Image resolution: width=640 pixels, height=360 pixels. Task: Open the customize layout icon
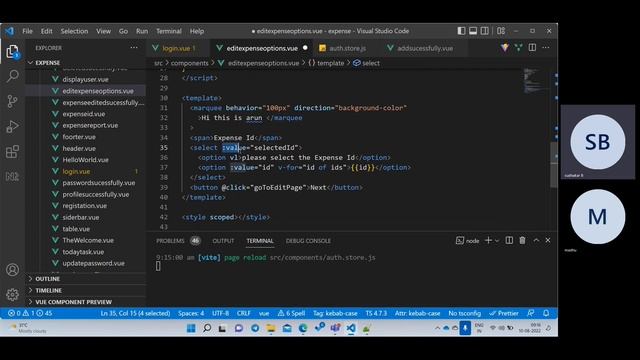click(x=501, y=31)
